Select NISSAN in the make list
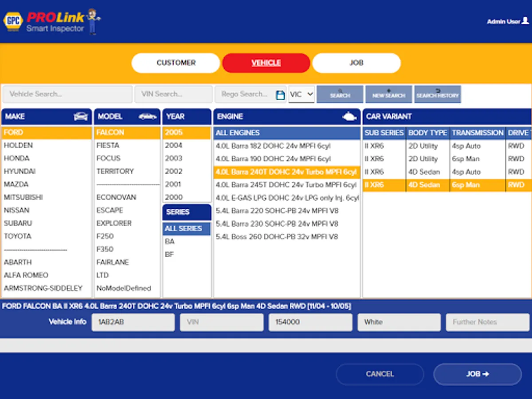 [x=47, y=210]
